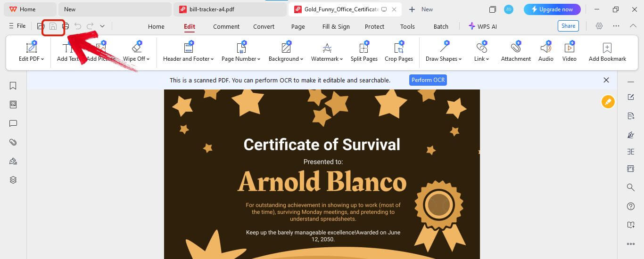Select the Add Text tool
The image size is (644, 259).
(68, 52)
